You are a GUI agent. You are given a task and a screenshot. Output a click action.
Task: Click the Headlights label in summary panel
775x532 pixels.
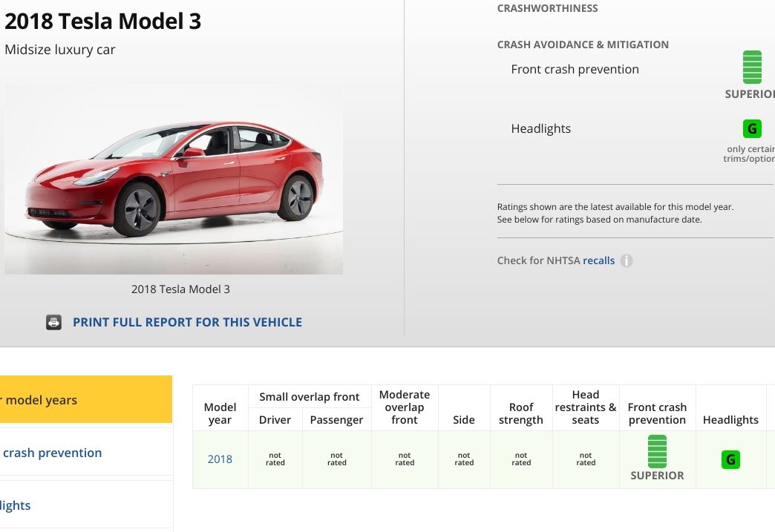coord(540,128)
